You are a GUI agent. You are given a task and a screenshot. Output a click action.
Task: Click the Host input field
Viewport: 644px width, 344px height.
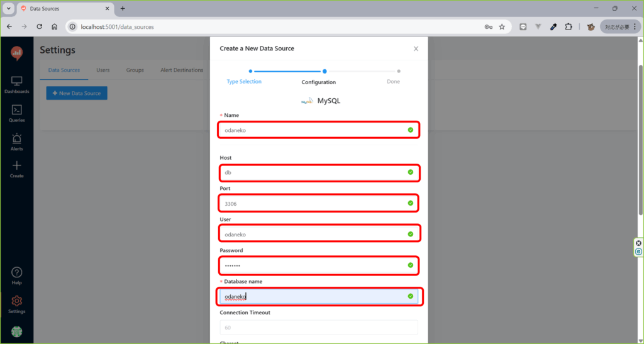tap(314, 172)
